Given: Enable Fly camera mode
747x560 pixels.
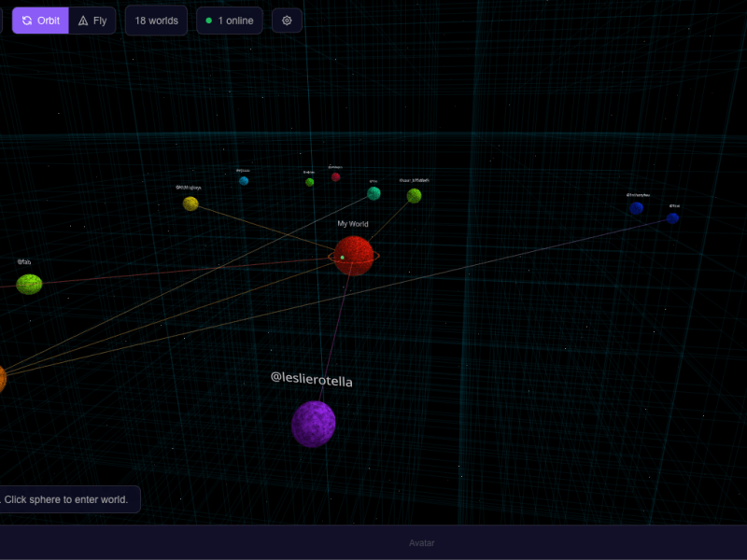Looking at the screenshot, I should (x=92, y=21).
